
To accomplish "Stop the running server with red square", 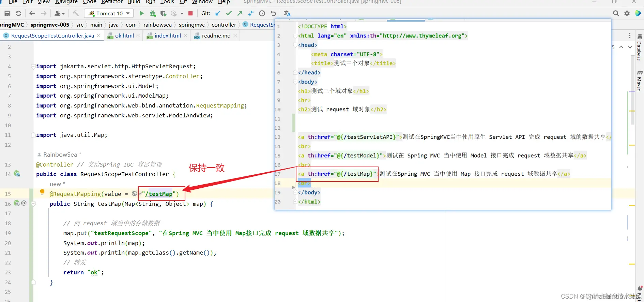I will coord(190,13).
